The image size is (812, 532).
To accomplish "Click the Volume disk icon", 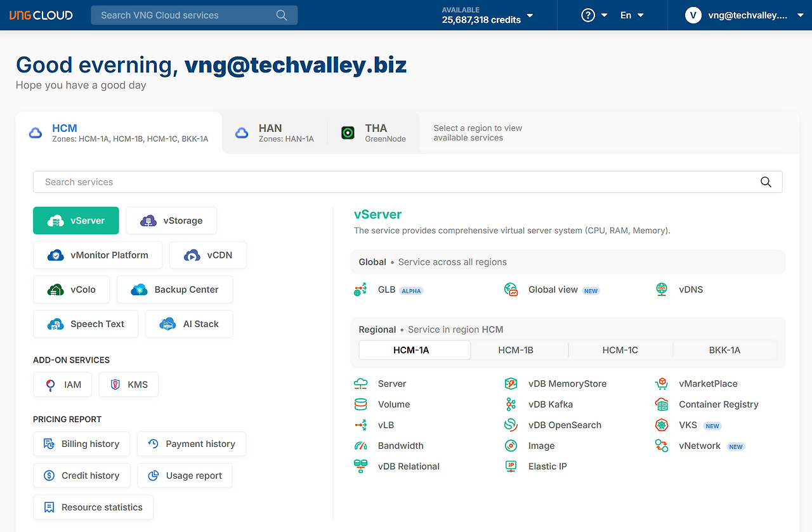I will pyautogui.click(x=360, y=404).
